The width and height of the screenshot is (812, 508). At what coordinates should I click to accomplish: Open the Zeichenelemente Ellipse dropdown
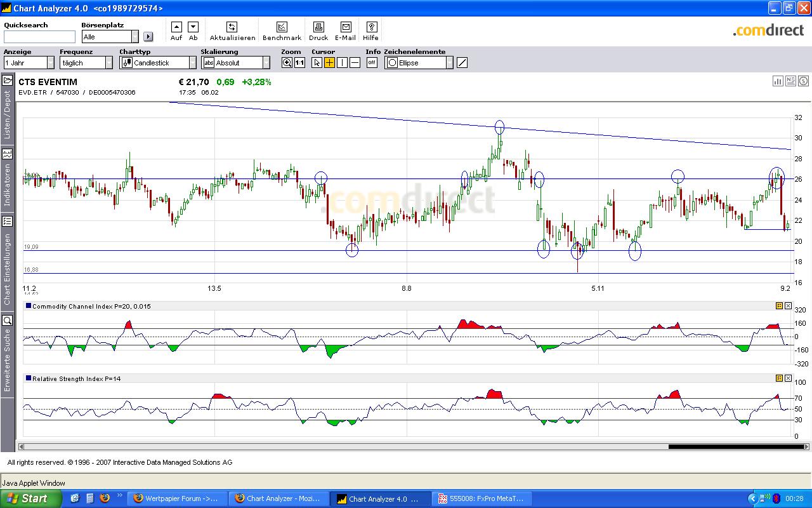449,63
